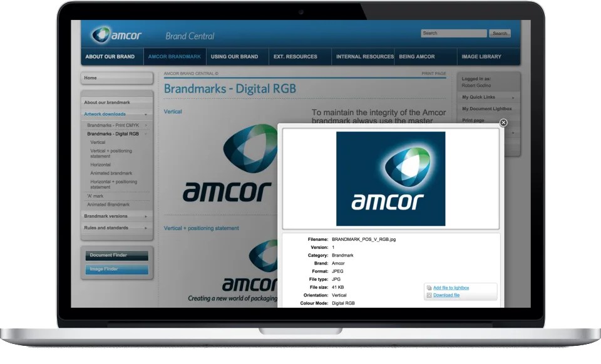Select Animated Brandmark sidebar entry

(108, 205)
